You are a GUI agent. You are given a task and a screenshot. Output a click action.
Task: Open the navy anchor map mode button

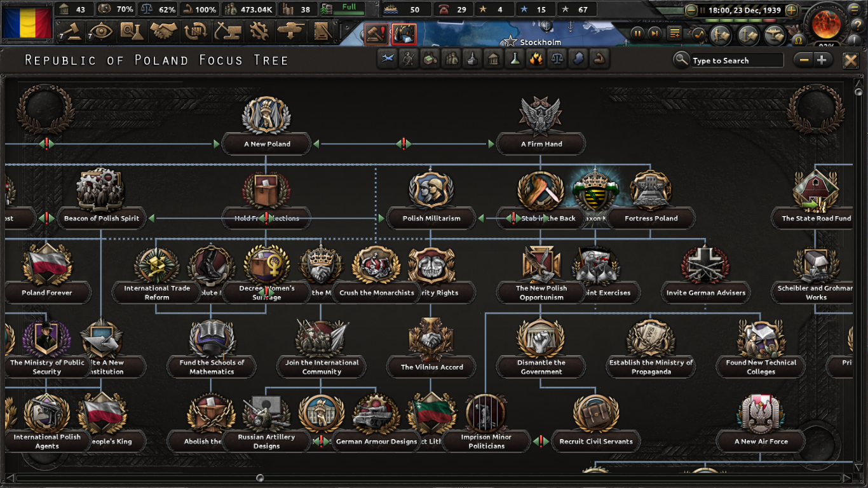coord(748,35)
